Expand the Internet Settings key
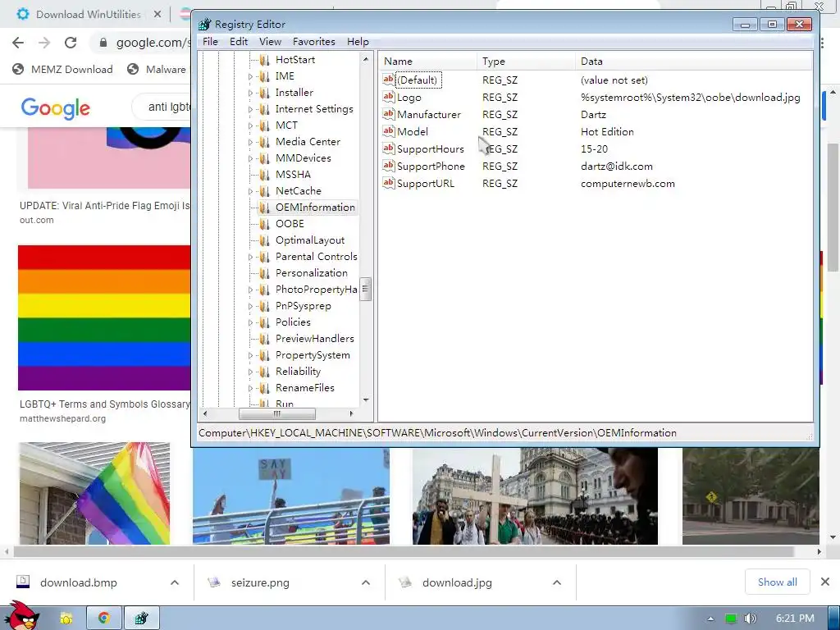The image size is (840, 630). [x=250, y=109]
